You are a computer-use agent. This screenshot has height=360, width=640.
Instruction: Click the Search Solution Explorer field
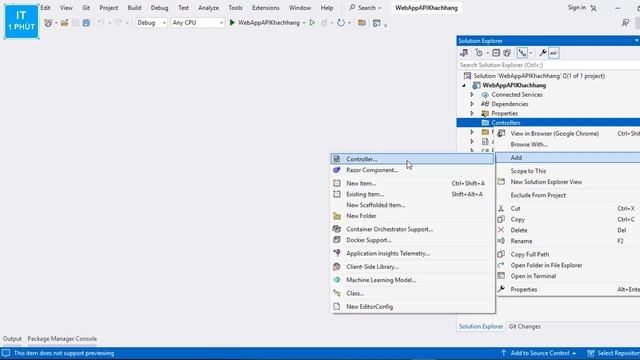548,65
